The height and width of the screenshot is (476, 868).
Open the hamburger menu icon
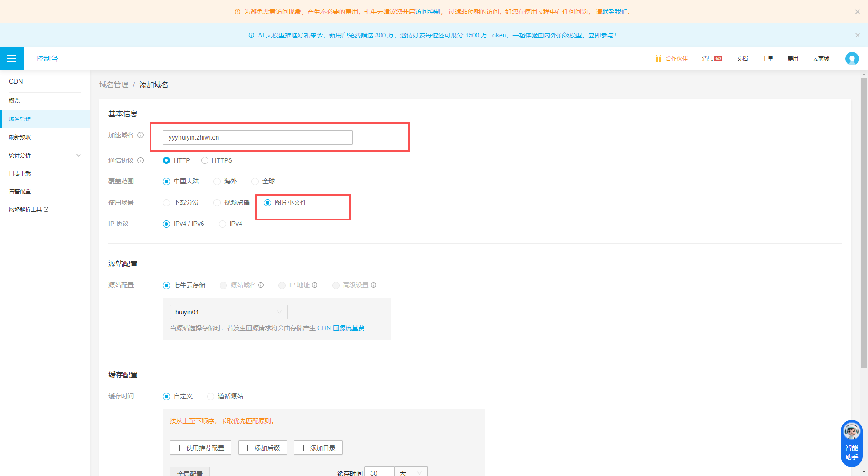click(x=12, y=59)
